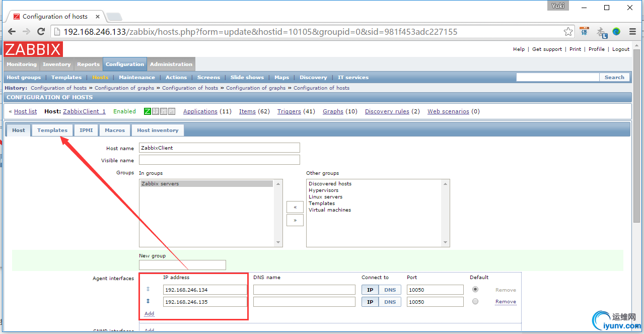The width and height of the screenshot is (644, 334).
Task: Click the Search button
Action: (614, 77)
